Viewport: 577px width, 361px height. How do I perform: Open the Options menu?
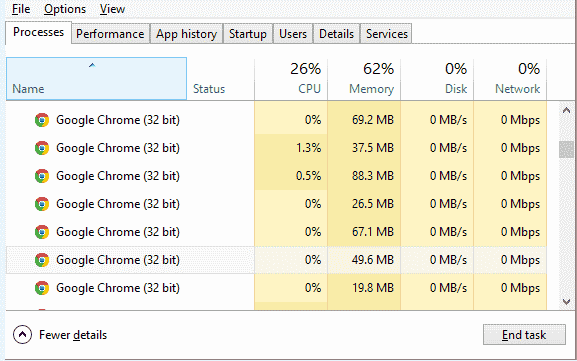65,9
